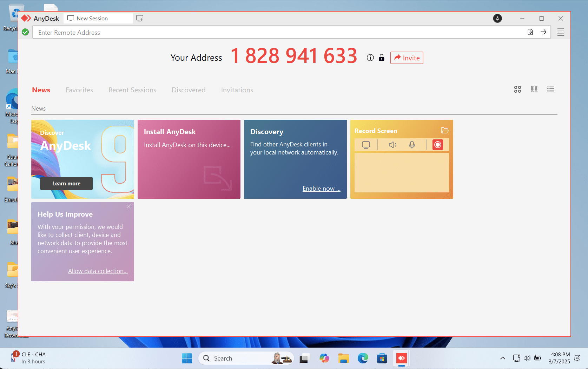Image resolution: width=588 pixels, height=369 pixels.
Task: Switch to list view
Action: tap(550, 90)
